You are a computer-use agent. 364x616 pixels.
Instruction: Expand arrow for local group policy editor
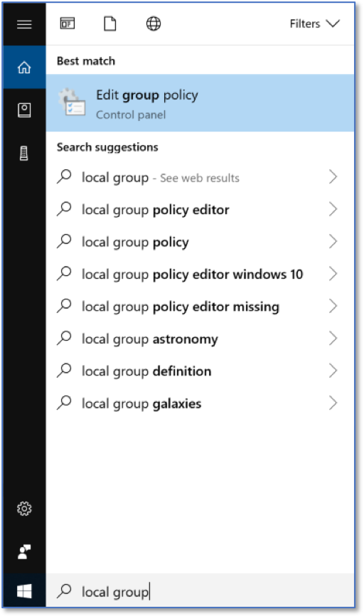pyautogui.click(x=333, y=209)
